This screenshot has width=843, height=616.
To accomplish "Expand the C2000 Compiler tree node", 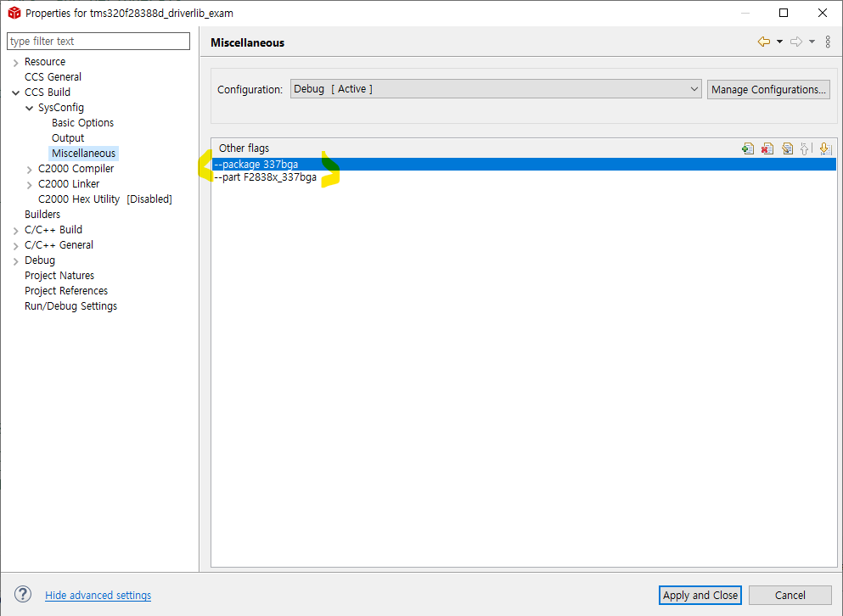I will [x=28, y=168].
